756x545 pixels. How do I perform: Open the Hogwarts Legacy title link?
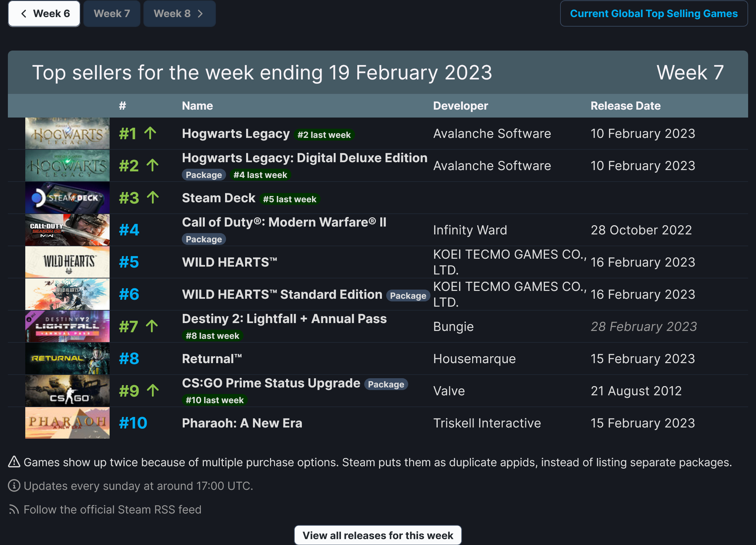pyautogui.click(x=236, y=133)
